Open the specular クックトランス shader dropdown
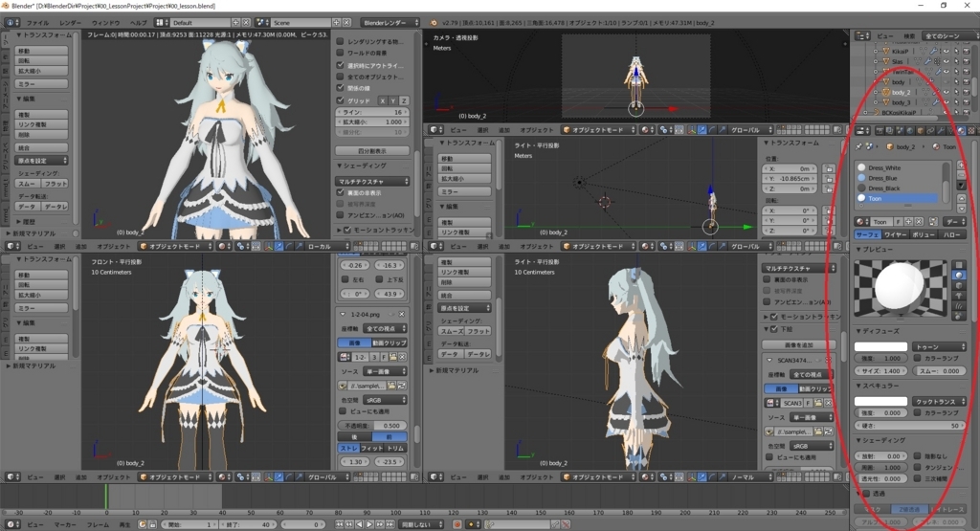The image size is (980, 531). point(940,402)
